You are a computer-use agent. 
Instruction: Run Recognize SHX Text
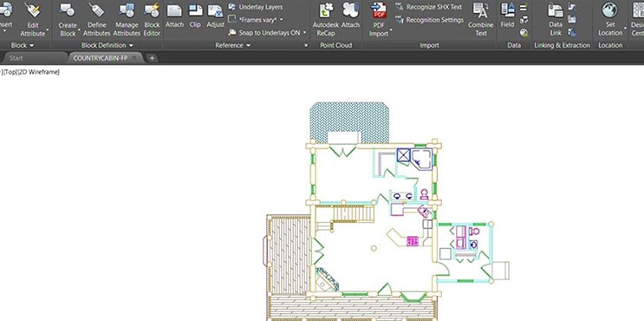point(428,7)
